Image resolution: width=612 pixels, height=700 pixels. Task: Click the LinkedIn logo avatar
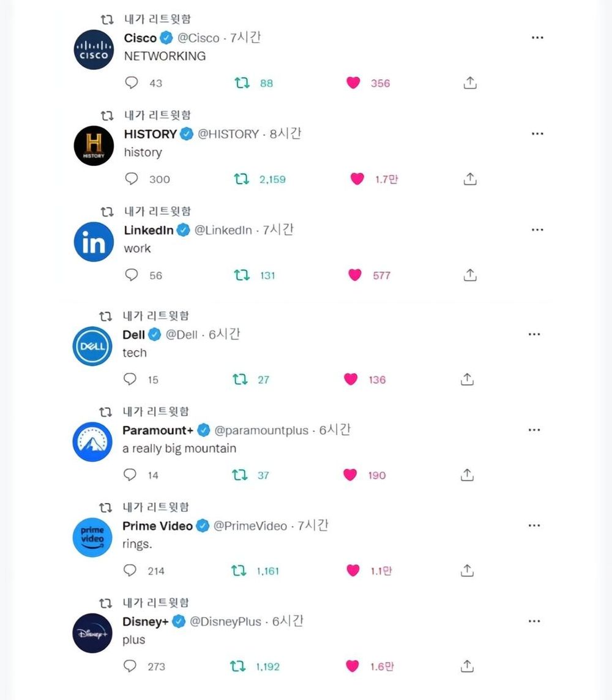[94, 242]
